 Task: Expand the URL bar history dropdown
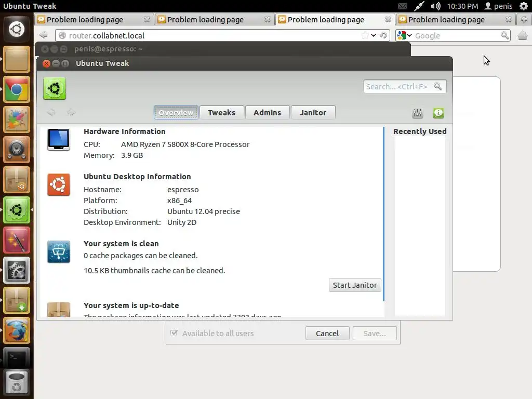[374, 35]
